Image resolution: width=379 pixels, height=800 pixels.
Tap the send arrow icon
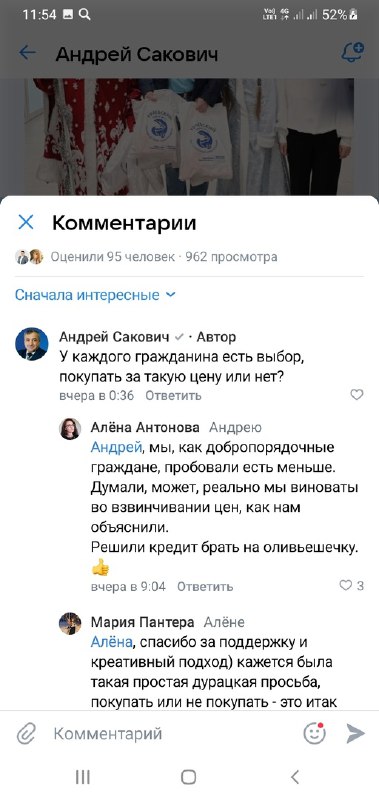click(356, 733)
